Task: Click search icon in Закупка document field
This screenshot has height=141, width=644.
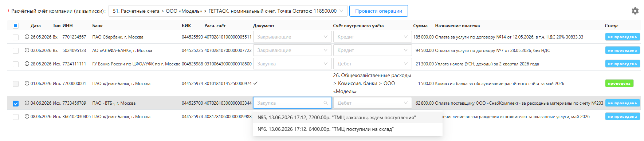Action: point(326,103)
